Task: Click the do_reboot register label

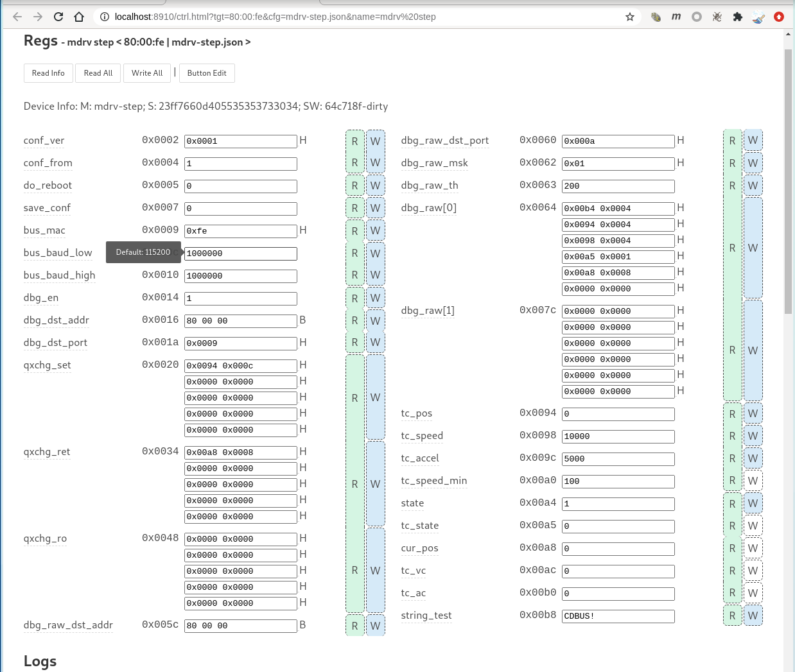Action: click(x=48, y=185)
